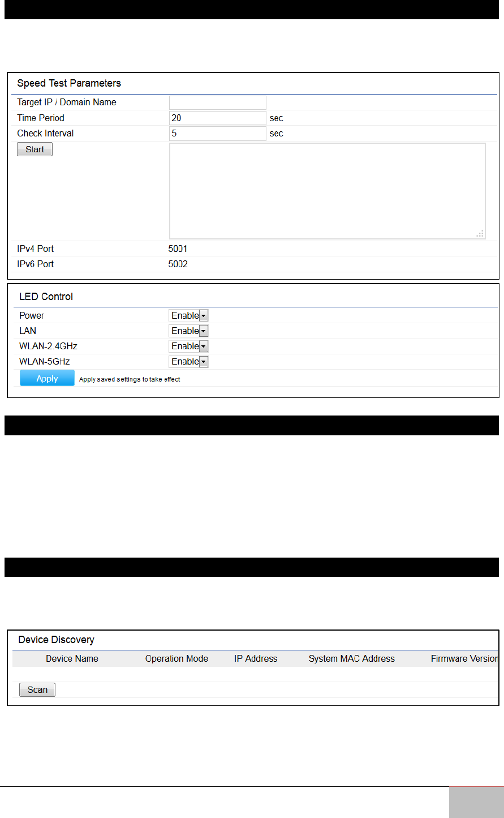Click the LAN label in LED Control

(28, 331)
